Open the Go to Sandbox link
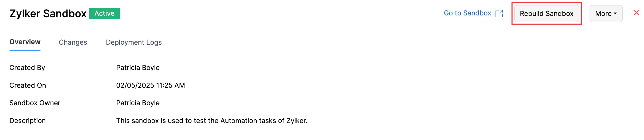This screenshot has width=644, height=140. (x=467, y=13)
